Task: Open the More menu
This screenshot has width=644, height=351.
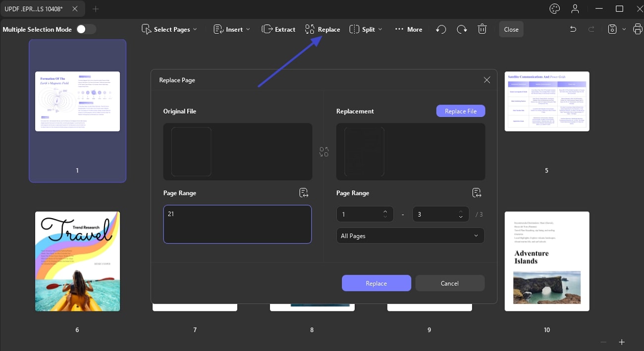Action: click(409, 29)
